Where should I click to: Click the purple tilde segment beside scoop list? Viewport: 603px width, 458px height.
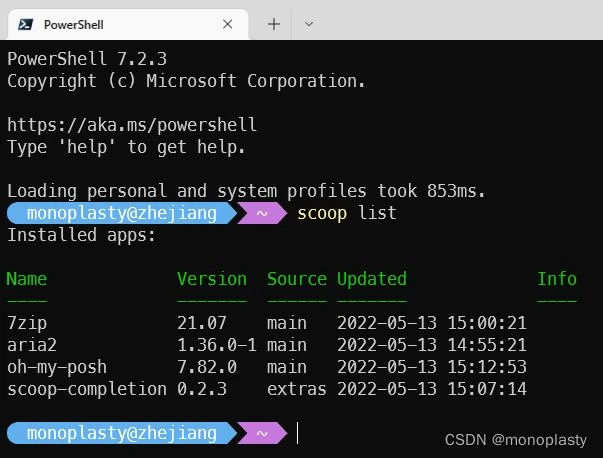click(x=262, y=213)
